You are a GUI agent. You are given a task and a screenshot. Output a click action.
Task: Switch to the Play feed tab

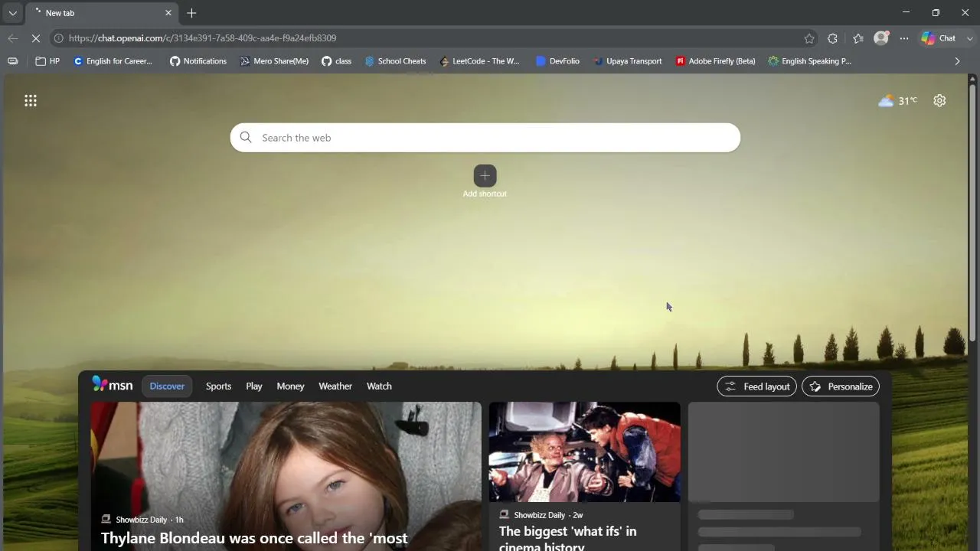254,386
